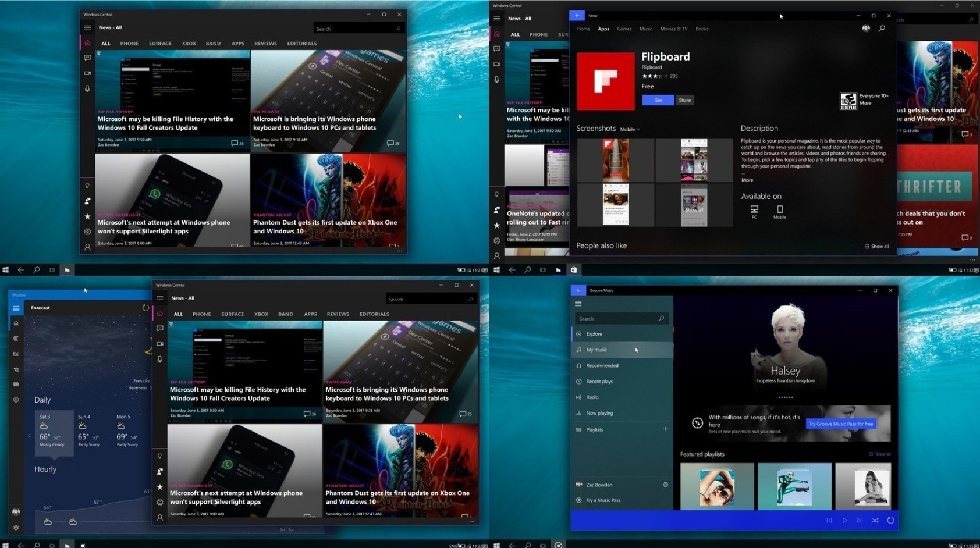Image resolution: width=980 pixels, height=548 pixels.
Task: Click the Store icon on the taskbar
Action: pyautogui.click(x=574, y=270)
